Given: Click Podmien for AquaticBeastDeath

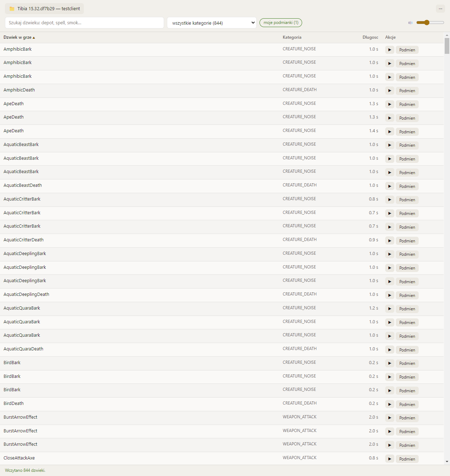Looking at the screenshot, I should [407, 186].
